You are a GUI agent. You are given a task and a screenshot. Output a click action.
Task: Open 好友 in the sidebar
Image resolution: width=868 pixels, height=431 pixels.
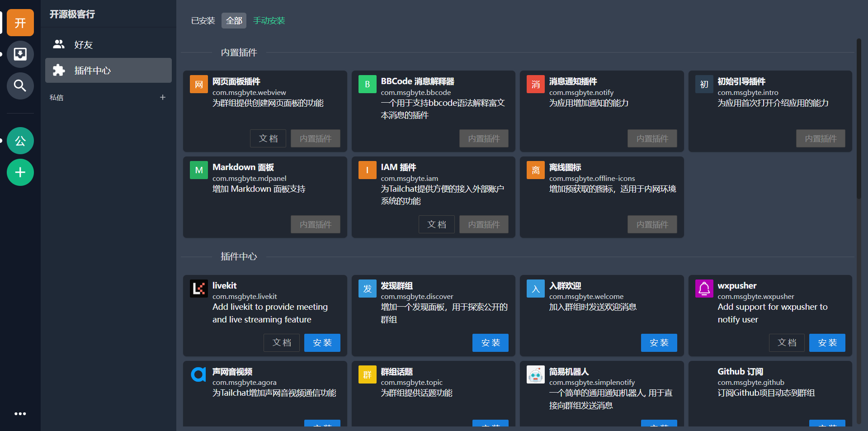coord(108,44)
